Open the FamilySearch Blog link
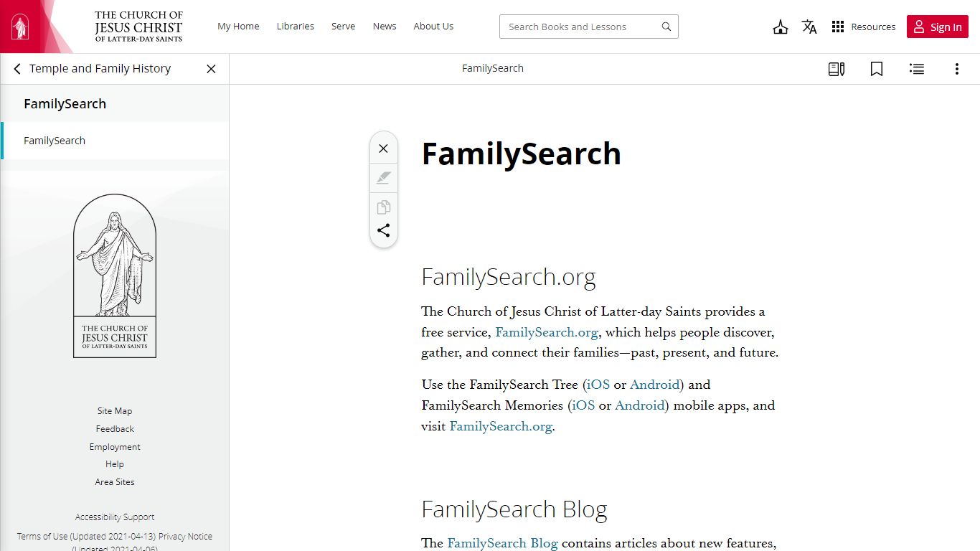Image resolution: width=980 pixels, height=551 pixels. (502, 544)
